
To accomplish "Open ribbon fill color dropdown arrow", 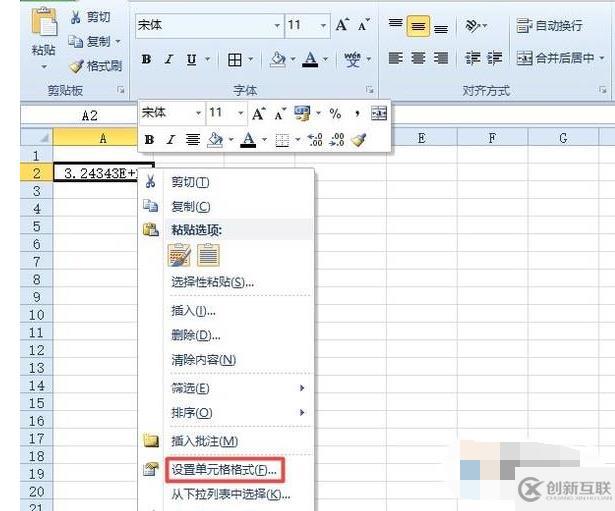I will pos(293,59).
